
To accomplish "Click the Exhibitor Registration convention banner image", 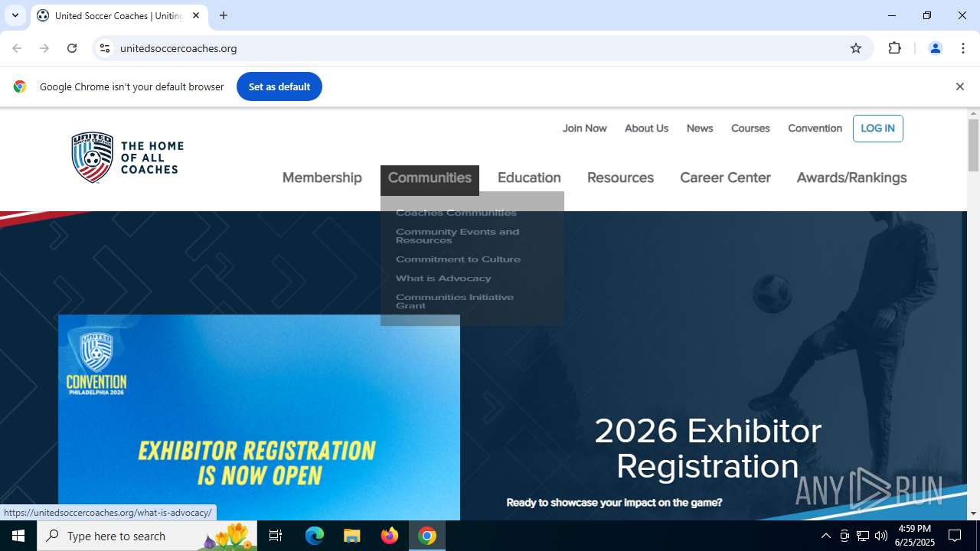I will click(259, 418).
